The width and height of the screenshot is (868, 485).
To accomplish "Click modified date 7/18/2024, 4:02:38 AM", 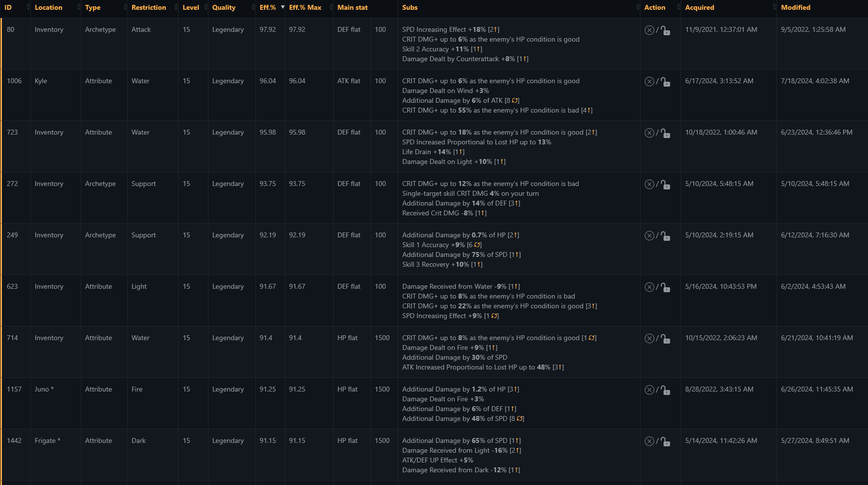I will point(815,81).
